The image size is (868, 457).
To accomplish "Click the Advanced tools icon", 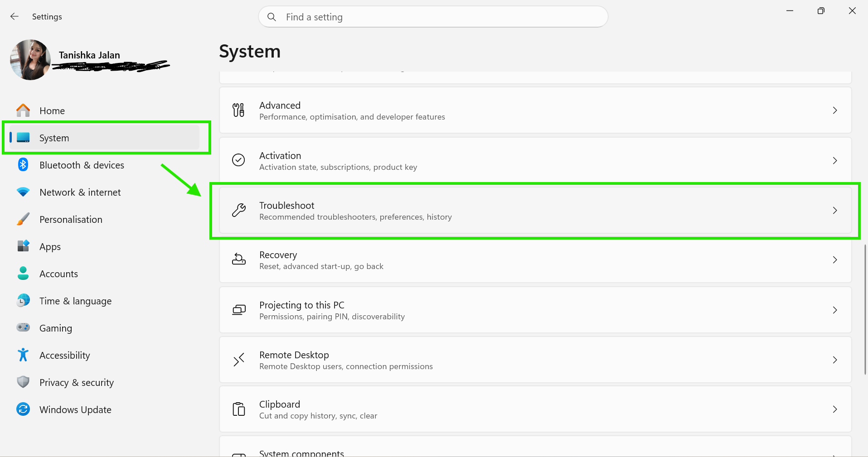I will coord(238,110).
